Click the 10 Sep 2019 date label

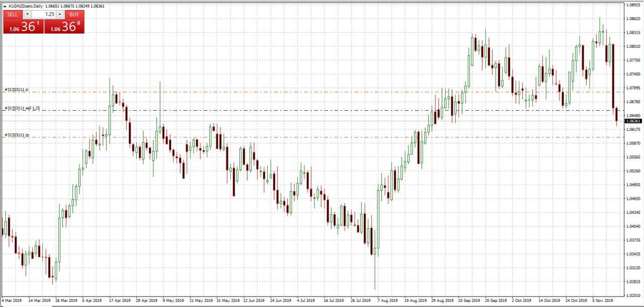[468, 300]
